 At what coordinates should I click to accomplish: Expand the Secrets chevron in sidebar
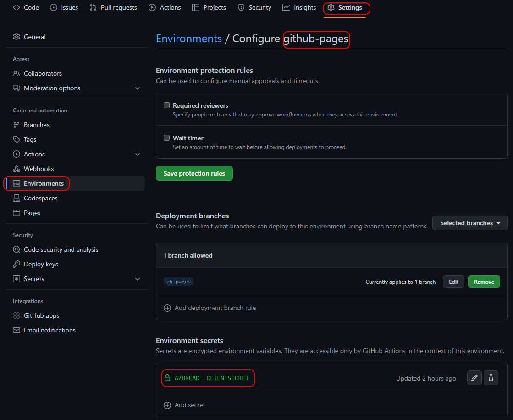[138, 279]
